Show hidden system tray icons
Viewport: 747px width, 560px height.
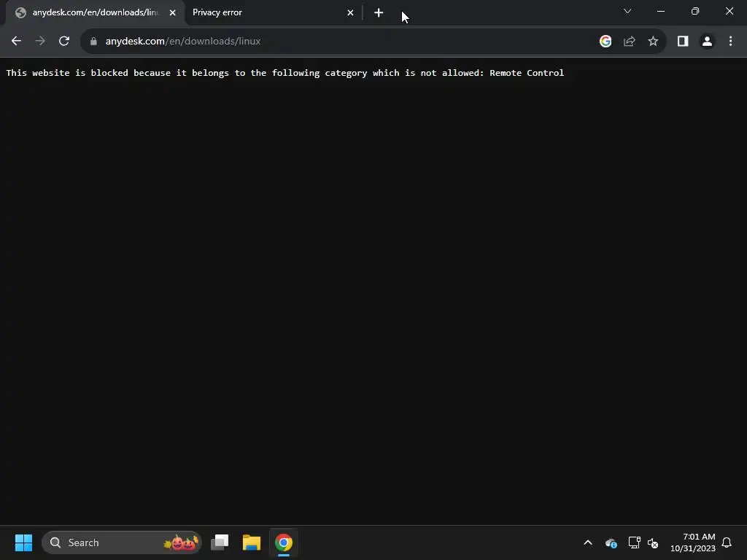coord(588,542)
